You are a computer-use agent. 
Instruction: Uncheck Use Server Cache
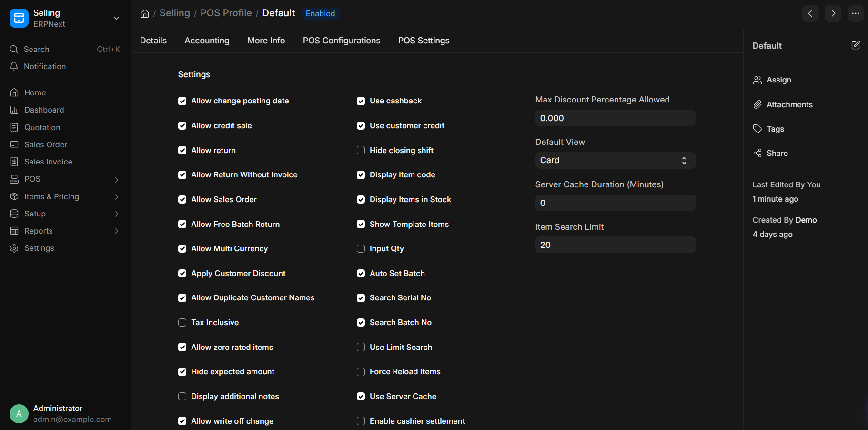[361, 397]
